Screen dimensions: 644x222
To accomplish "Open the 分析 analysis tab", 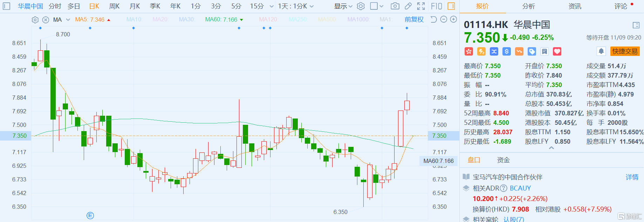I will [x=528, y=6].
